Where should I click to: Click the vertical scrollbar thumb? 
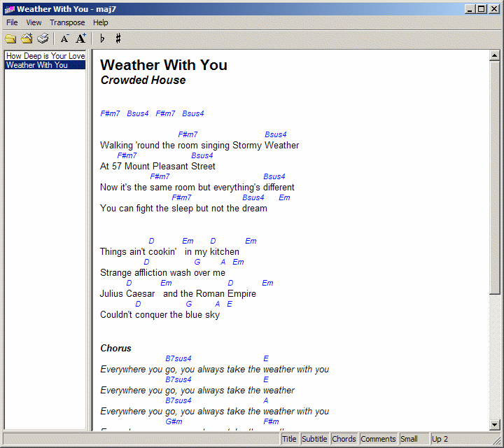(x=494, y=178)
